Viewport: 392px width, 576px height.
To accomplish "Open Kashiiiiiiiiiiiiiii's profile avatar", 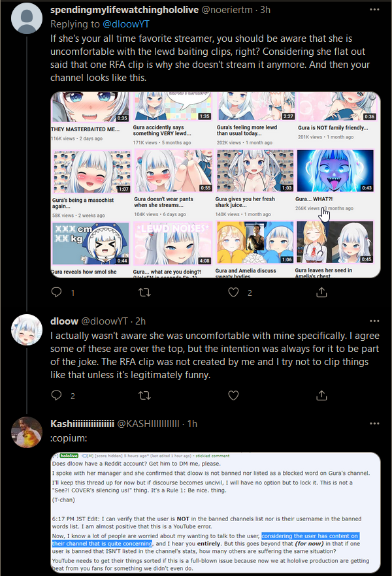I will coord(27,432).
